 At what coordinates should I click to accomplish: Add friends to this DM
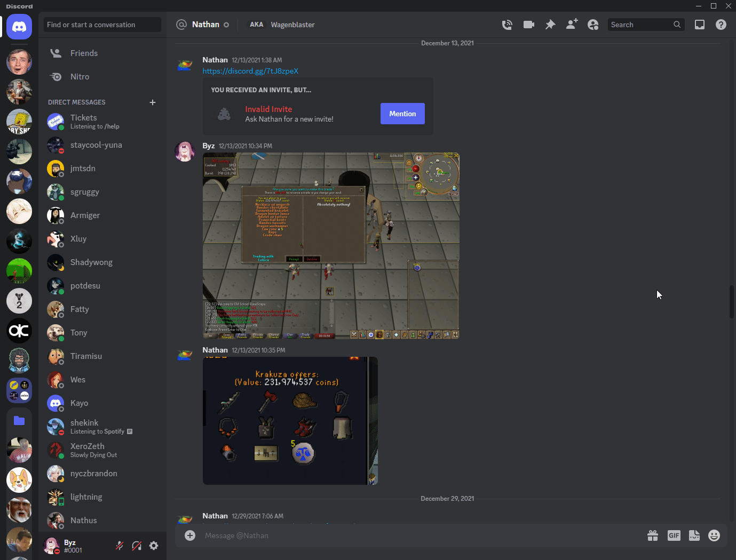coord(572,25)
